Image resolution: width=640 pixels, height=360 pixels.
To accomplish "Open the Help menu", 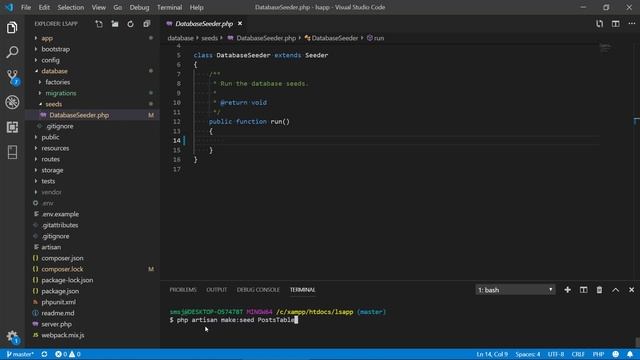I will (196, 7).
